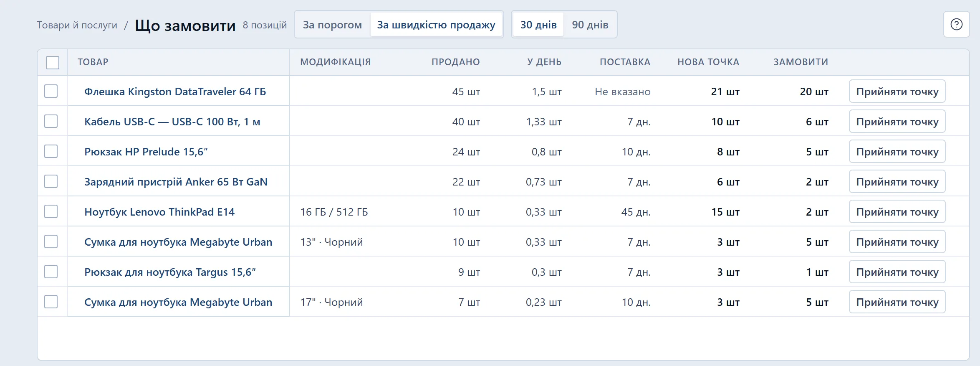Open the help question mark icon

coord(956,25)
